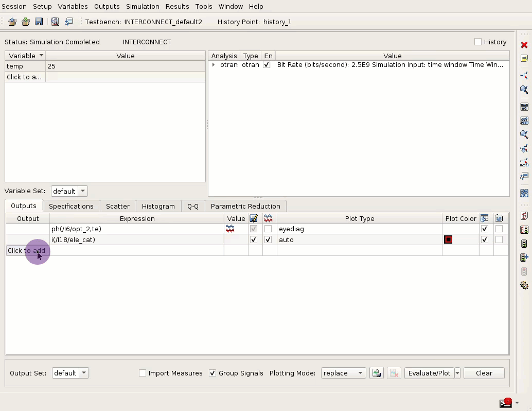532x411 pixels.
Task: Uncheck plot checkbox for i(/I18/ele_cat) row
Action: (268, 240)
